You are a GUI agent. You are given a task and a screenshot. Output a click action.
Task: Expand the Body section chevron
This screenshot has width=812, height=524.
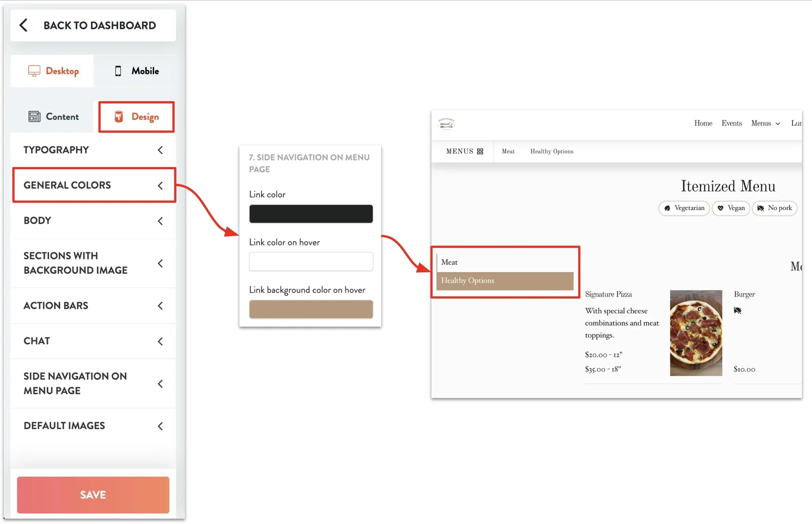pyautogui.click(x=160, y=221)
